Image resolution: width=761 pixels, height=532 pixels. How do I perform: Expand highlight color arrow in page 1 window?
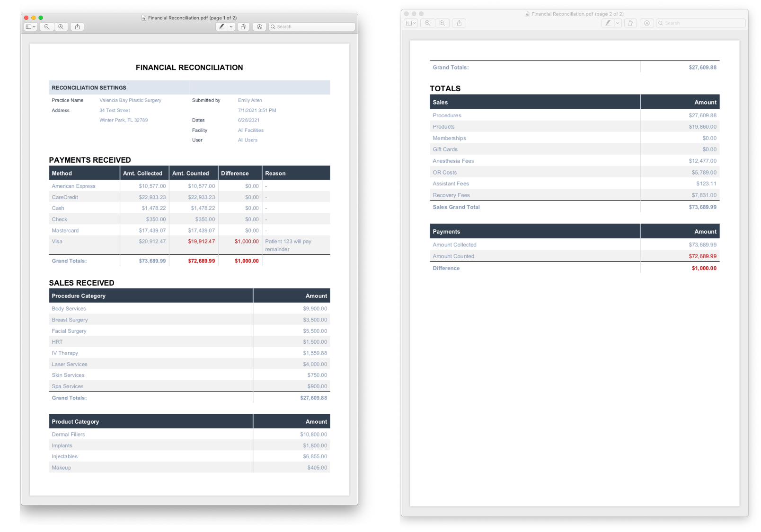[x=231, y=27]
